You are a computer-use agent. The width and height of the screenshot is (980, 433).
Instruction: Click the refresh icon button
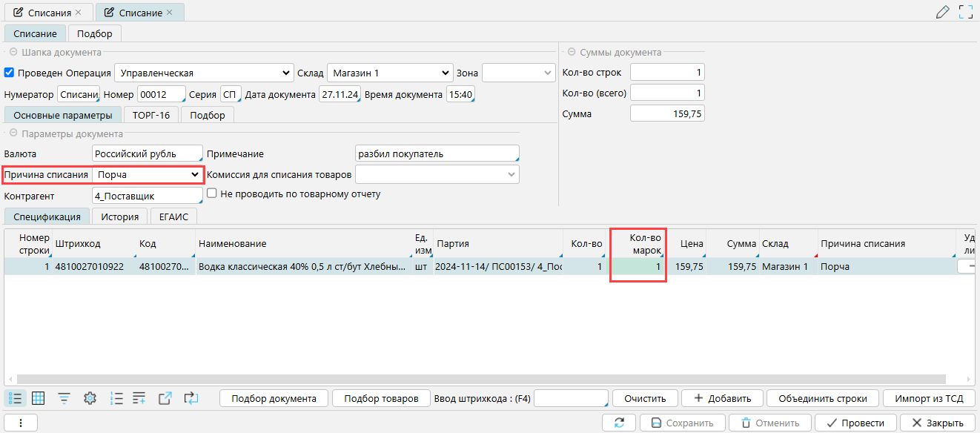(620, 423)
